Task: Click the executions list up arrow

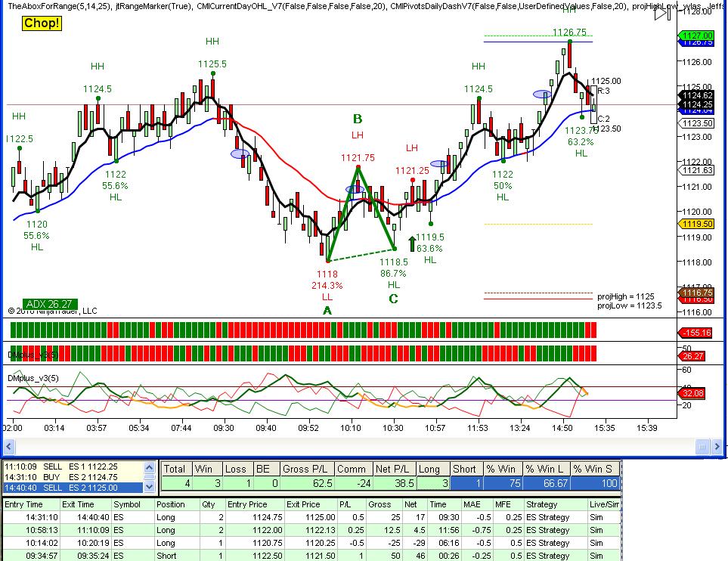Action: (x=149, y=467)
